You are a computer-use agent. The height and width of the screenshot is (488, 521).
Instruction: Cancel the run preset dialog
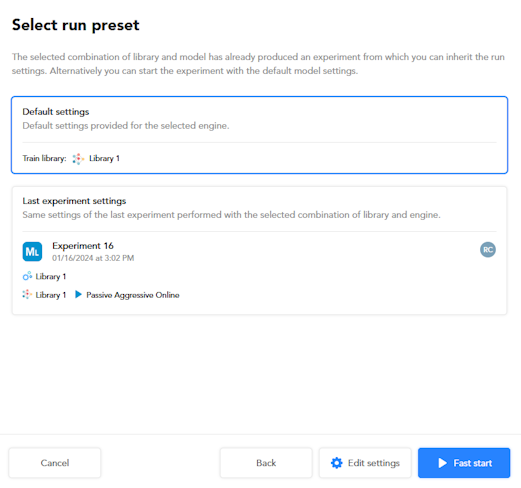pyautogui.click(x=55, y=463)
